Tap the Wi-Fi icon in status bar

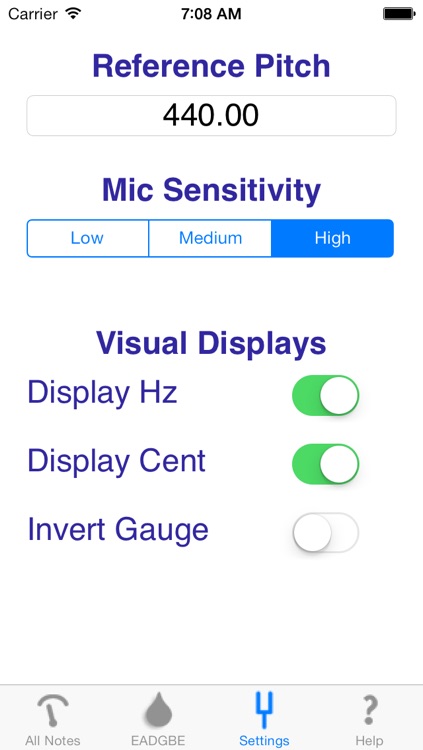[x=73, y=13]
